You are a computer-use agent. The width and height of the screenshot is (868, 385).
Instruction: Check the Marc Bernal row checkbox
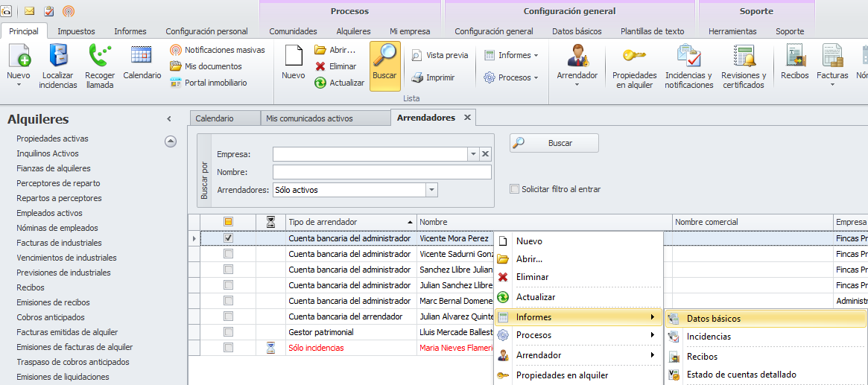coord(228,301)
